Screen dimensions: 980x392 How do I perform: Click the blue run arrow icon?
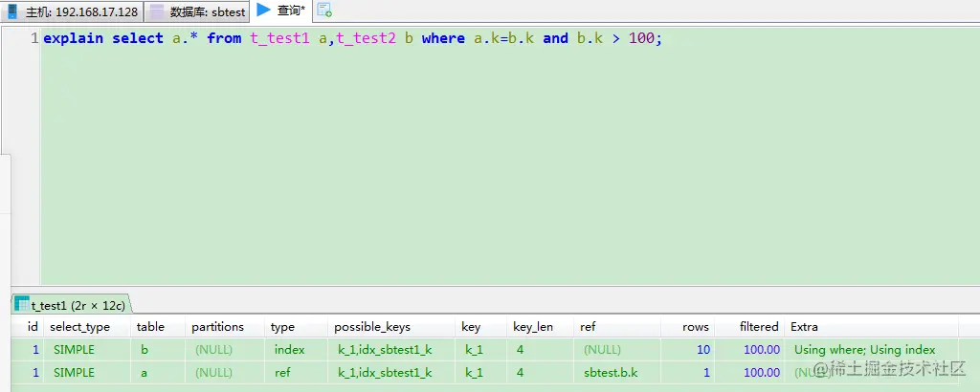click(x=264, y=10)
